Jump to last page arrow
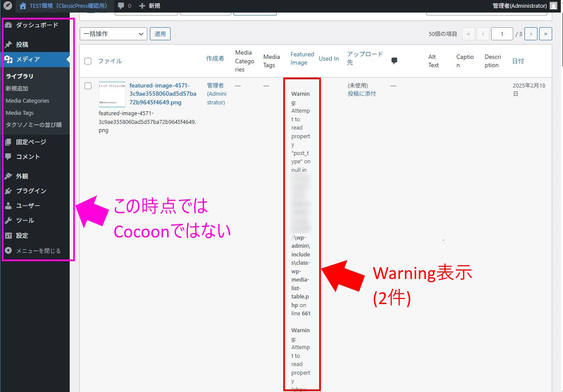563x392 pixels. [x=545, y=34]
